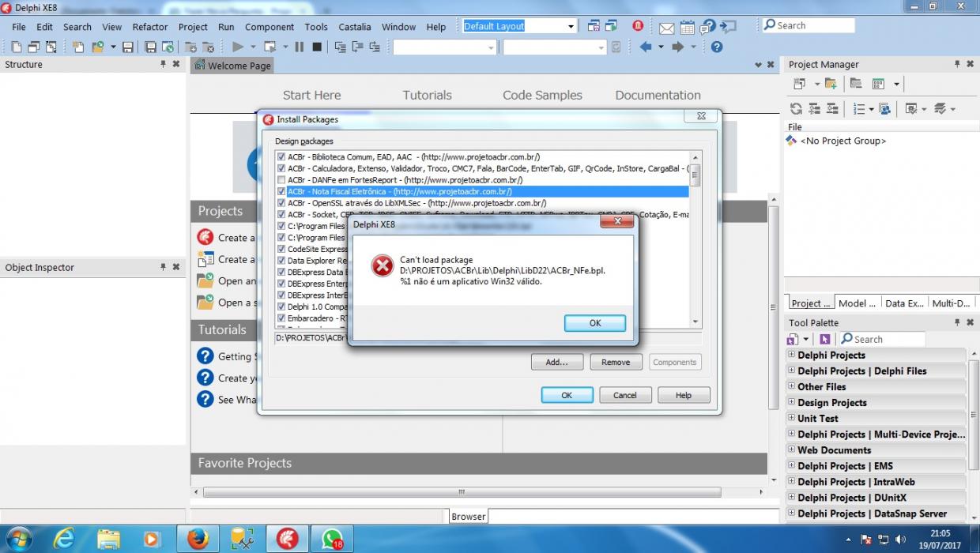Toggle CodeSite Express package checkbox
Image resolution: width=980 pixels, height=553 pixels.
point(281,249)
